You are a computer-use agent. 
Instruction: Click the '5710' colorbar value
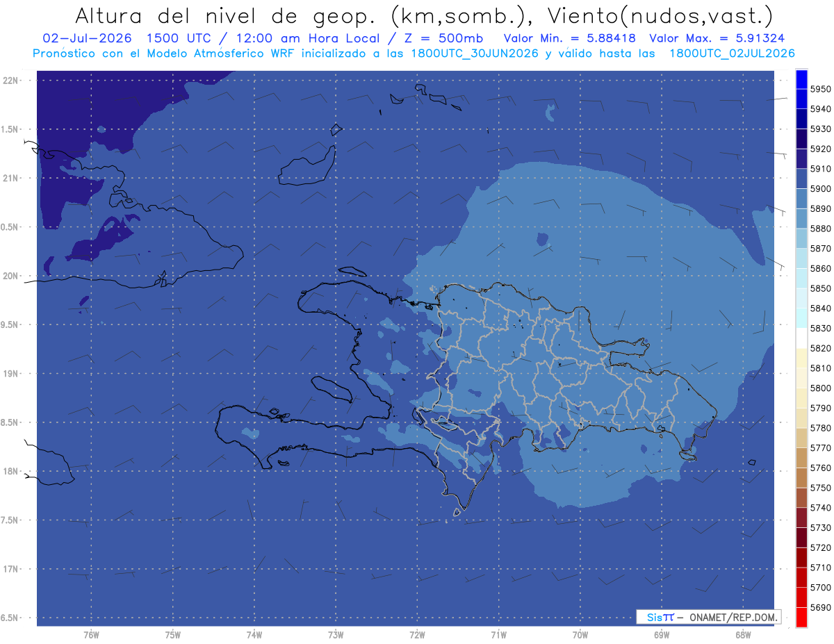[x=821, y=567]
